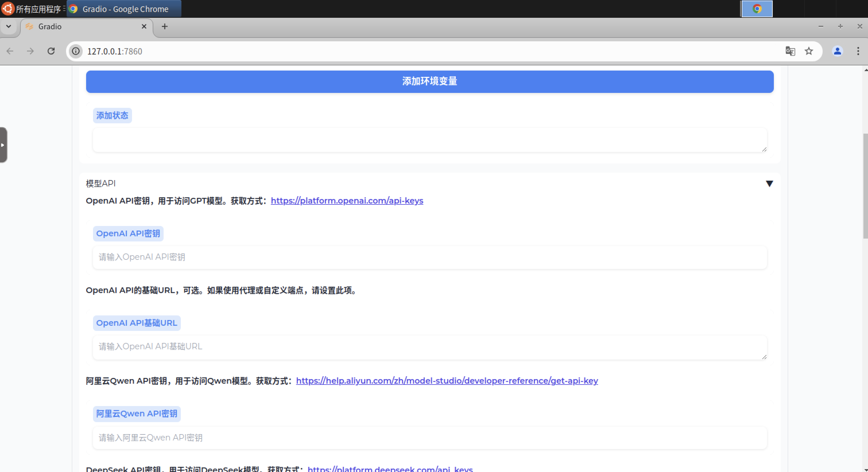
Task: Go forward in browser history
Action: (30, 51)
